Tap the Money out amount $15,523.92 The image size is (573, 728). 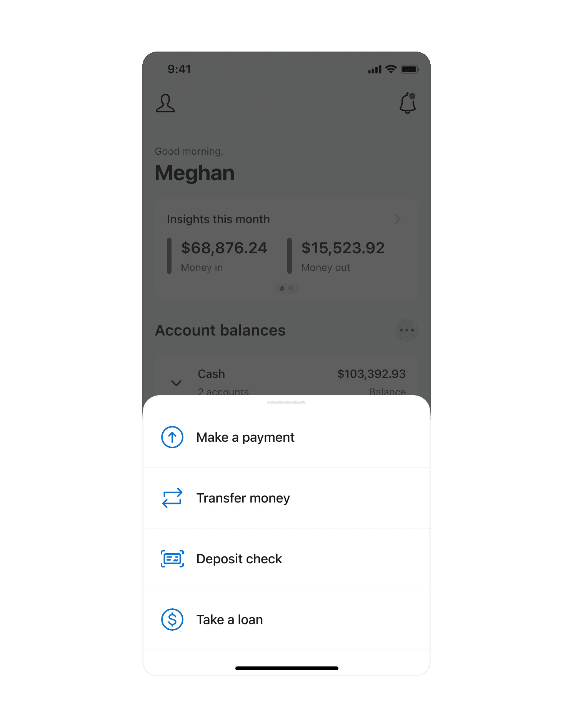tap(343, 248)
